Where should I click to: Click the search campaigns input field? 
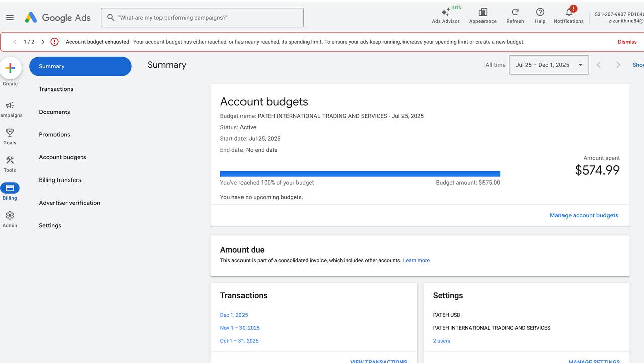coord(202,18)
